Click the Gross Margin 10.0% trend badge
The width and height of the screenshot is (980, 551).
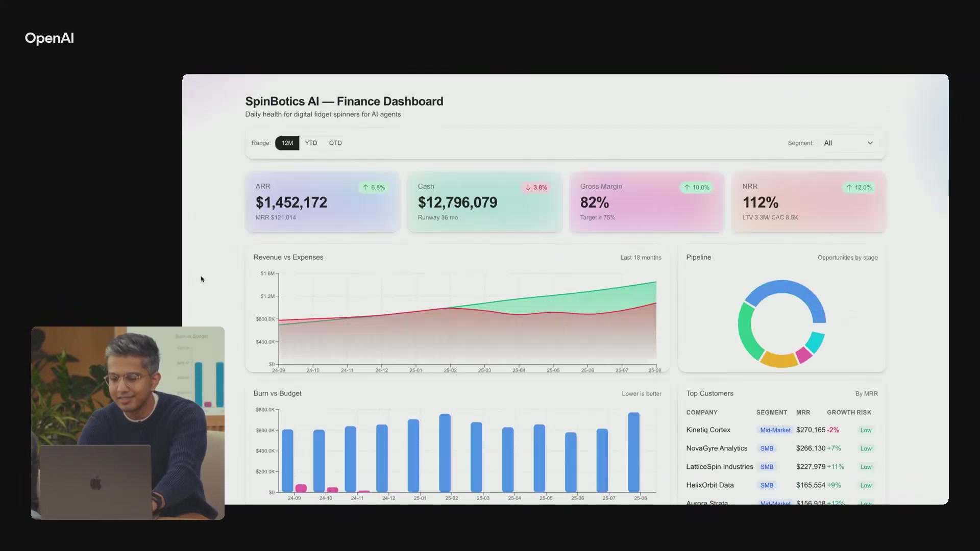697,187
